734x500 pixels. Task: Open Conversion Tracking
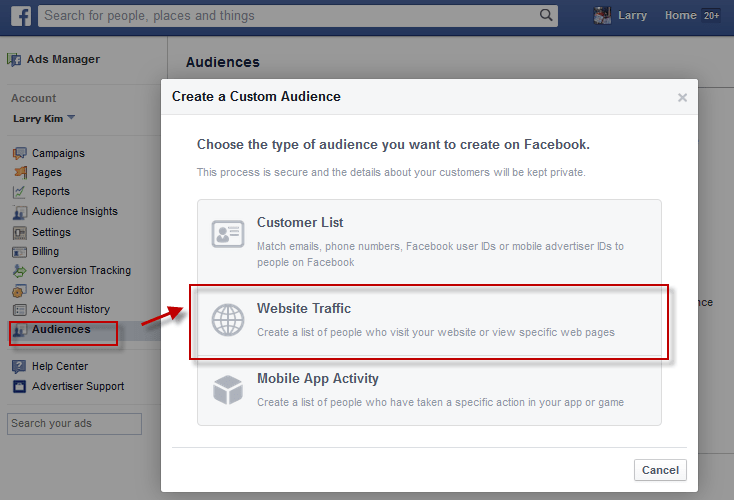81,270
